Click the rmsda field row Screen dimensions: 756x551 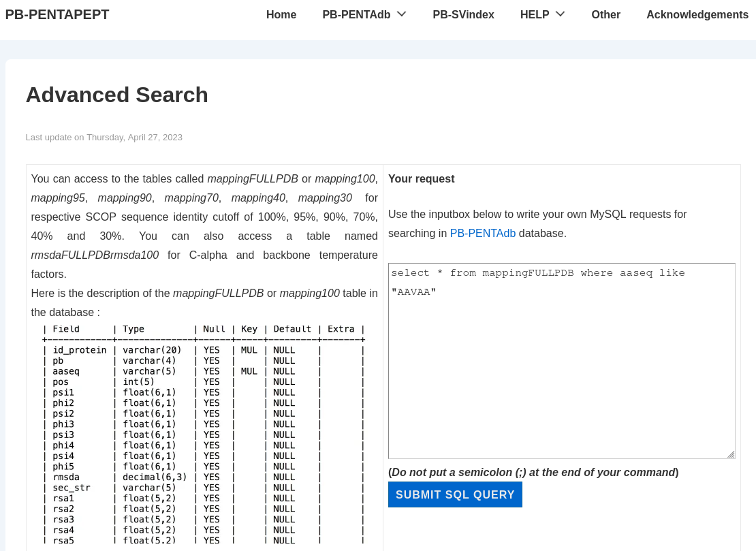(x=66, y=477)
